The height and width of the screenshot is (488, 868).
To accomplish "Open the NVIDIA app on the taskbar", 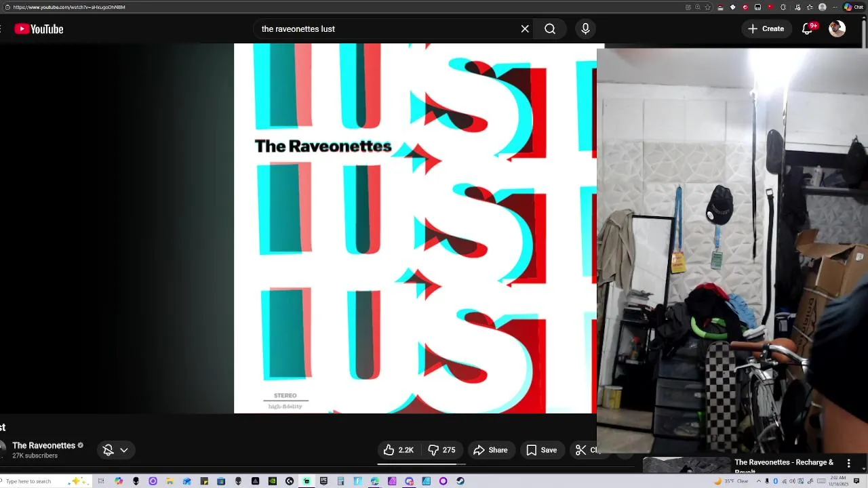I will click(x=272, y=481).
